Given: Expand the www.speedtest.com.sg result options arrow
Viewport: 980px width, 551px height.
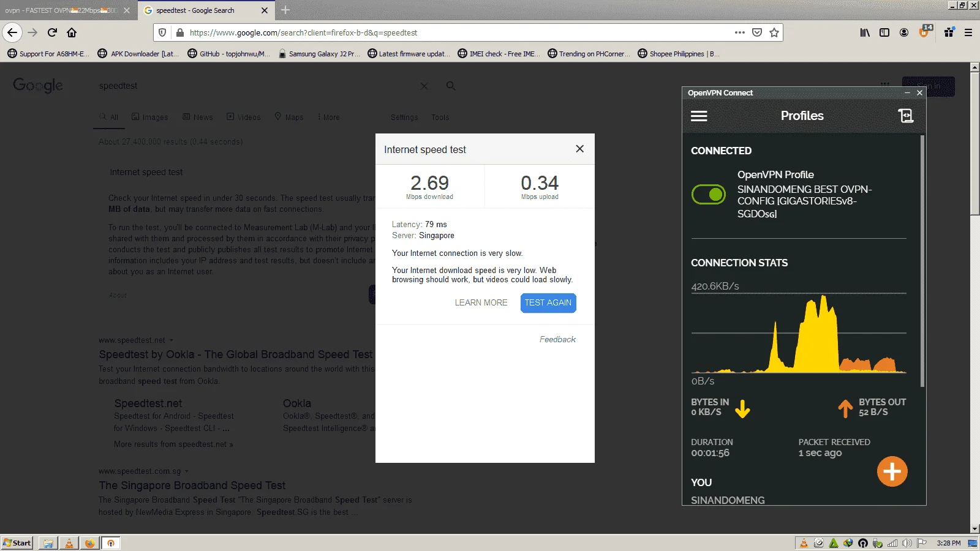Looking at the screenshot, I should 187,471.
